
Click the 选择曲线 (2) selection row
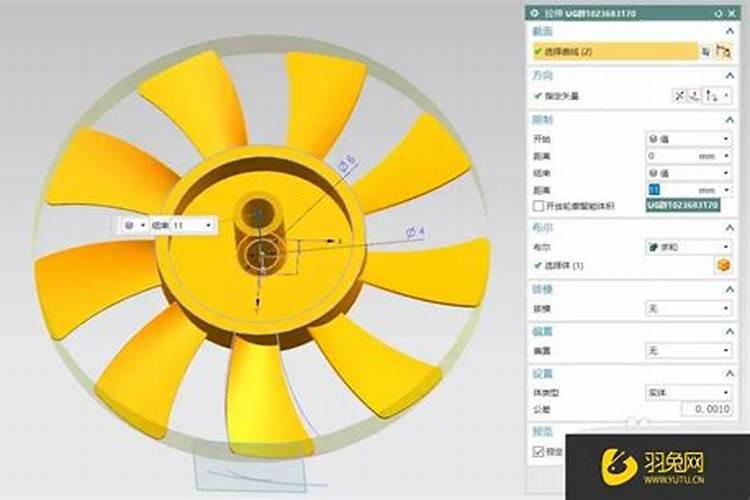pyautogui.click(x=612, y=50)
